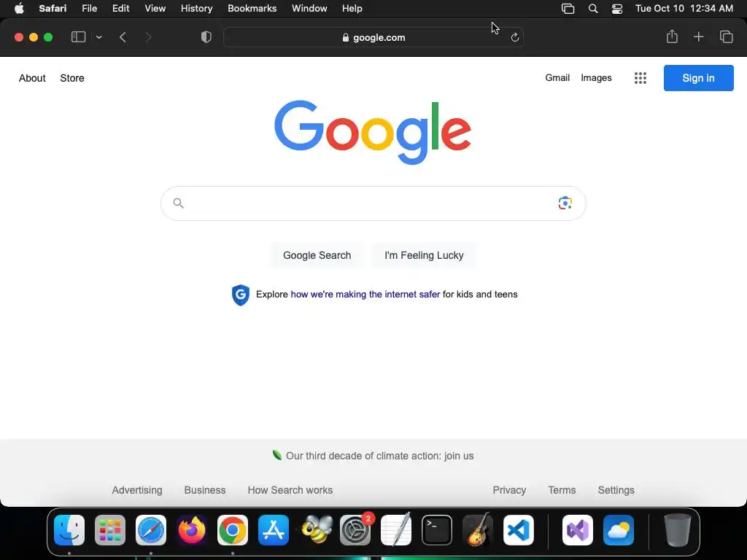This screenshot has width=747, height=560.
Task: Open purple Visual Studio from the Dock
Action: 578,530
